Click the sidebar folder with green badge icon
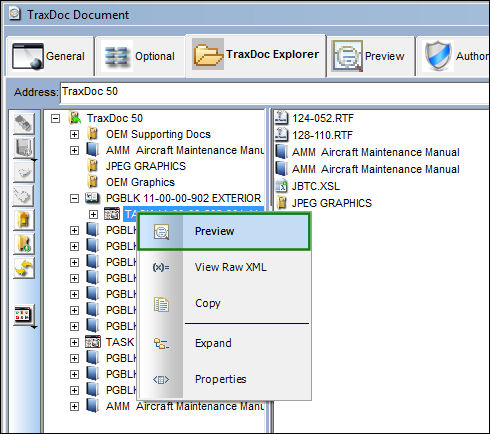This screenshot has width=490, height=434. pyautogui.click(x=24, y=244)
